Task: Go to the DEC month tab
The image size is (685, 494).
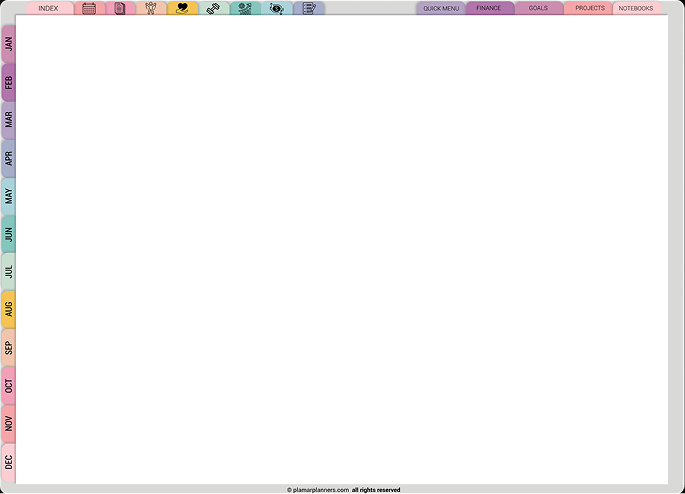Action: pos(8,462)
